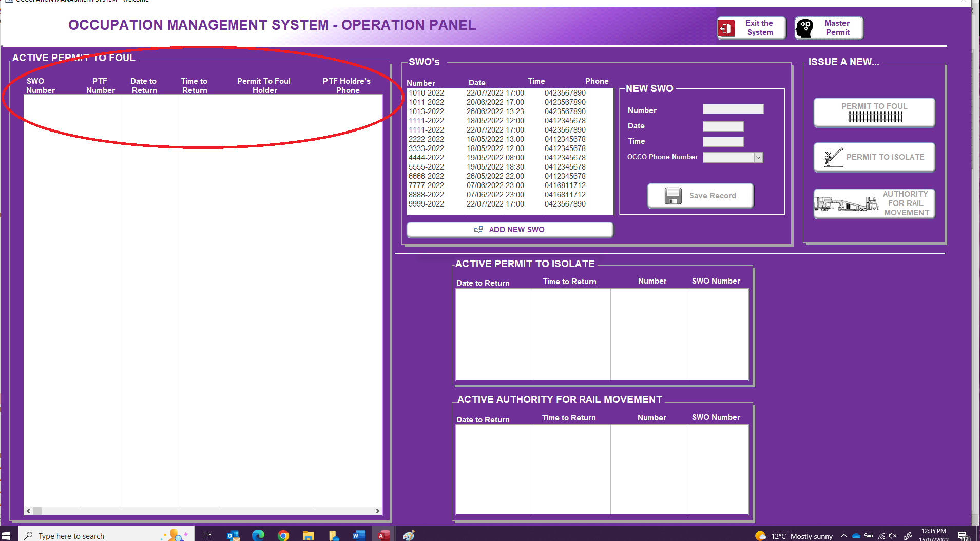
Task: Click the New SWO Number field
Action: coord(733,109)
